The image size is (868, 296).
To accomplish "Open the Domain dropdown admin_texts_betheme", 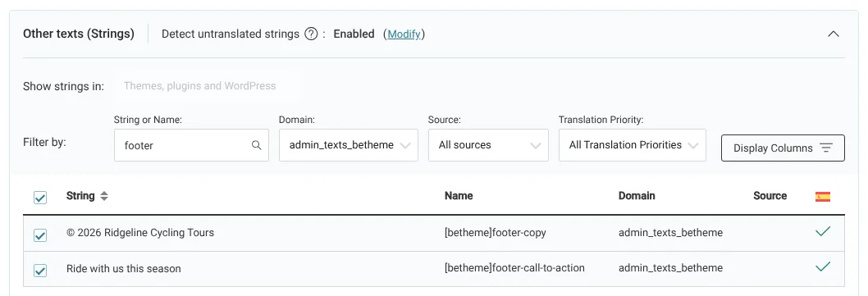I will click(348, 145).
